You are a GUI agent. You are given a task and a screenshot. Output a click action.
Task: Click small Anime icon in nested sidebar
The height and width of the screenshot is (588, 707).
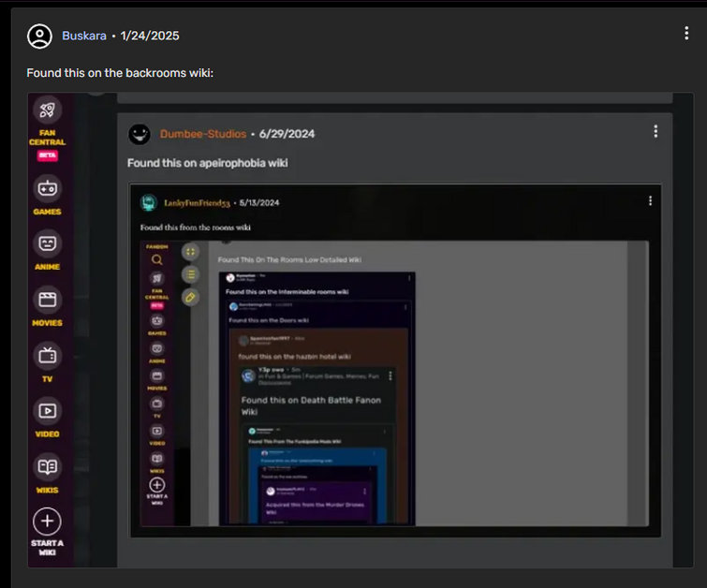[157, 348]
